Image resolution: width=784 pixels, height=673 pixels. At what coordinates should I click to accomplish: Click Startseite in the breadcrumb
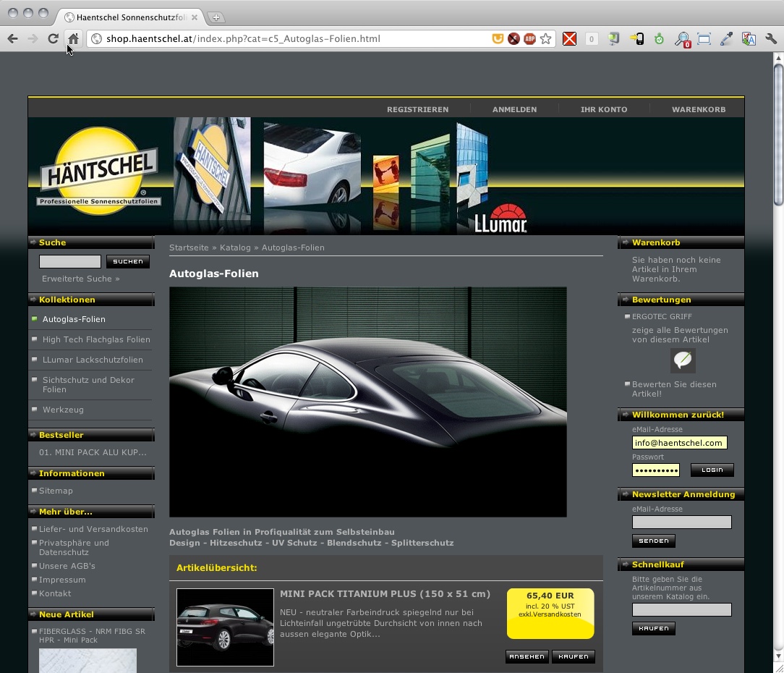[189, 247]
